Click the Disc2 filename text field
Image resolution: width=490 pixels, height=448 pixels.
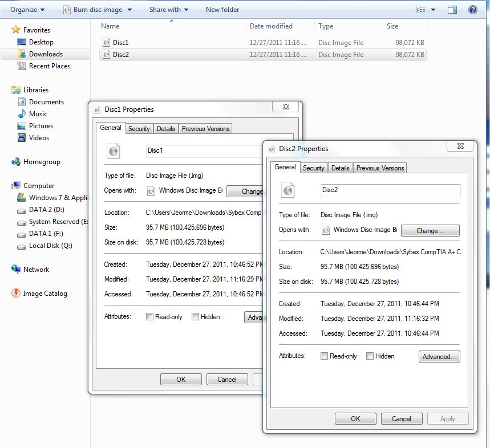click(389, 190)
